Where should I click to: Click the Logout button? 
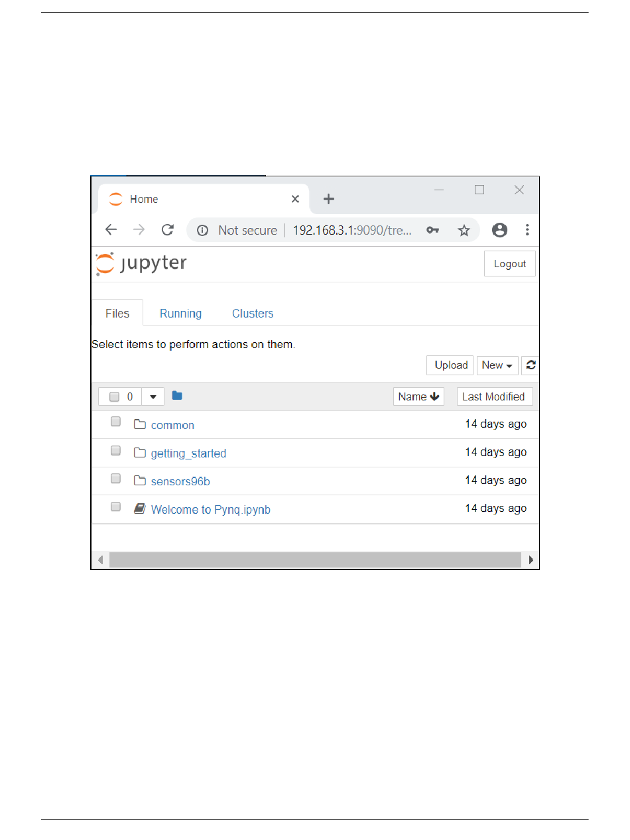(x=510, y=264)
